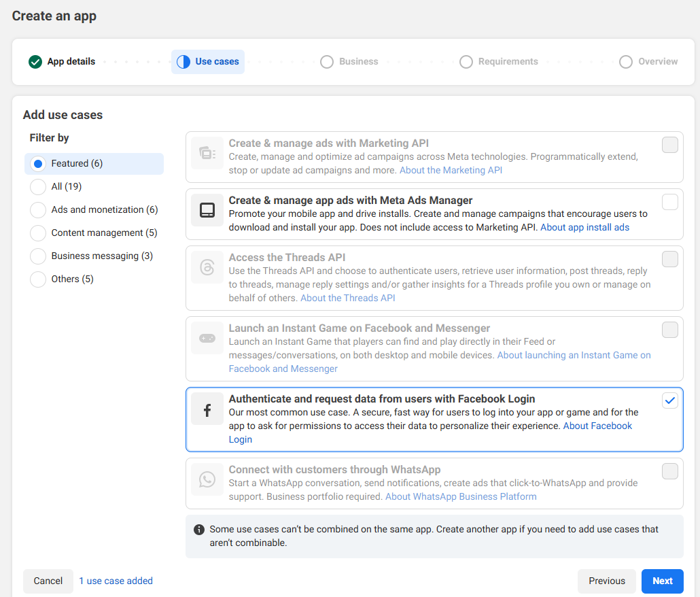The height and width of the screenshot is (597, 700).
Task: Open About the Threads API link
Action: pyautogui.click(x=348, y=298)
